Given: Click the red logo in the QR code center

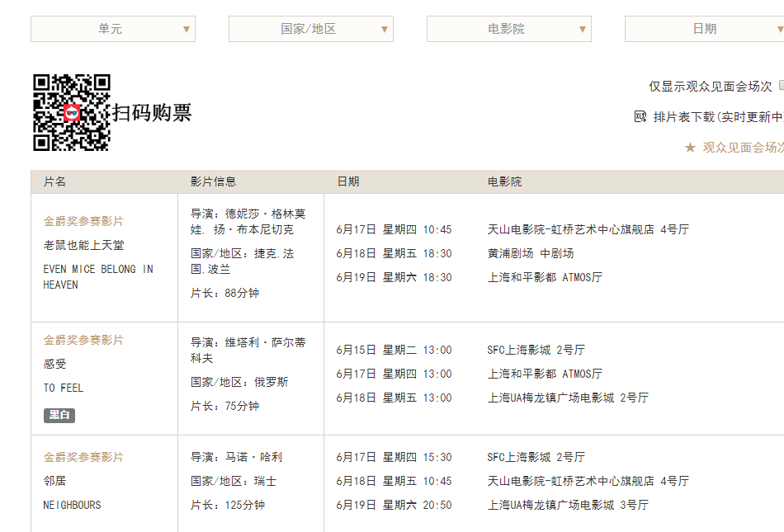Looking at the screenshot, I should [x=72, y=113].
